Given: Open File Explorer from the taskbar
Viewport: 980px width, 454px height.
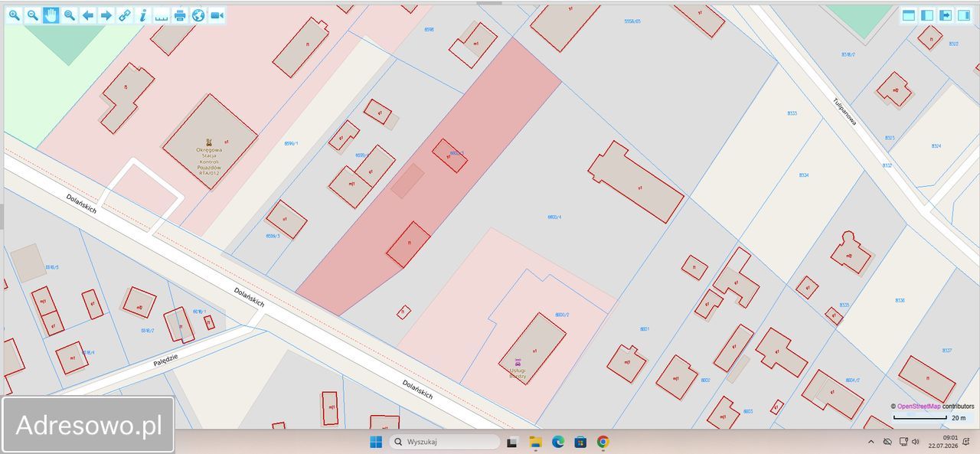Looking at the screenshot, I should pos(535,442).
